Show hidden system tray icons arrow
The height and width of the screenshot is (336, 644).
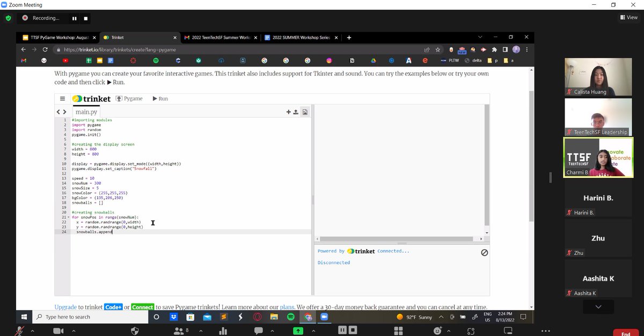pos(441,317)
